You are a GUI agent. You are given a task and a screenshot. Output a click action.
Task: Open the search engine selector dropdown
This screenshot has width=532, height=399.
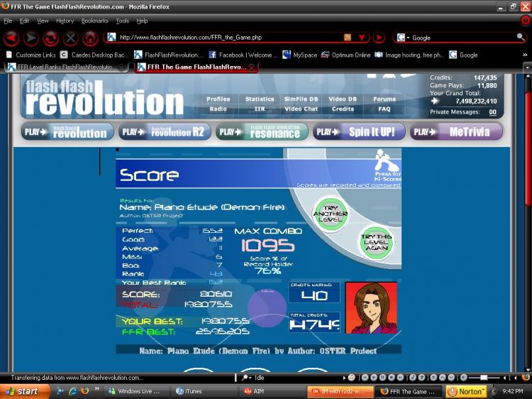(403, 38)
